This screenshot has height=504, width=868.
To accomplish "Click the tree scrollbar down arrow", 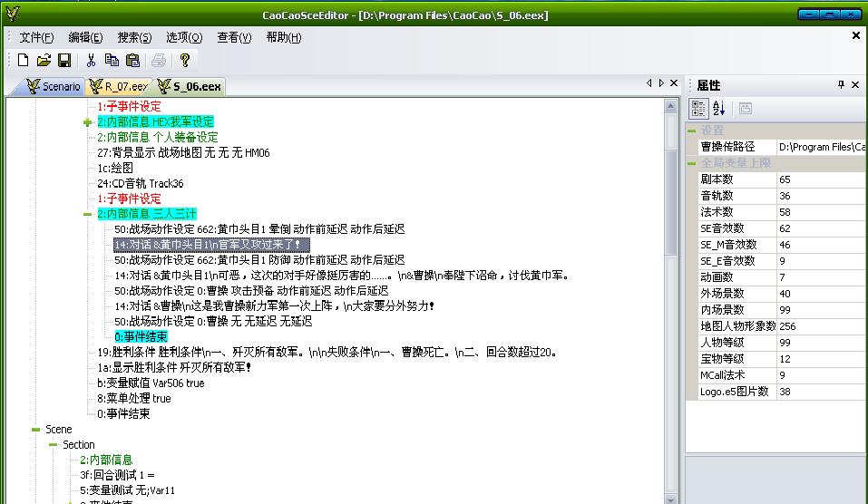I will 670,499.
